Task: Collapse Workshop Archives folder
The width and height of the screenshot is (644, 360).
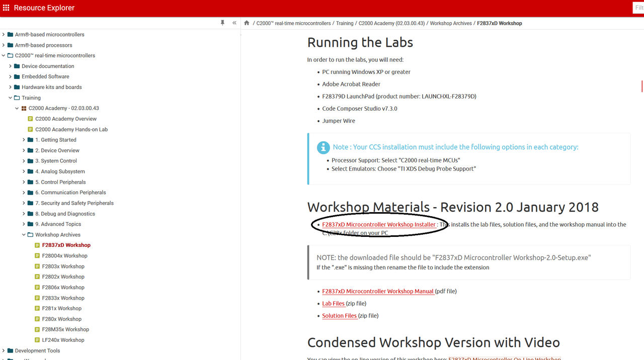Action: [x=24, y=235]
